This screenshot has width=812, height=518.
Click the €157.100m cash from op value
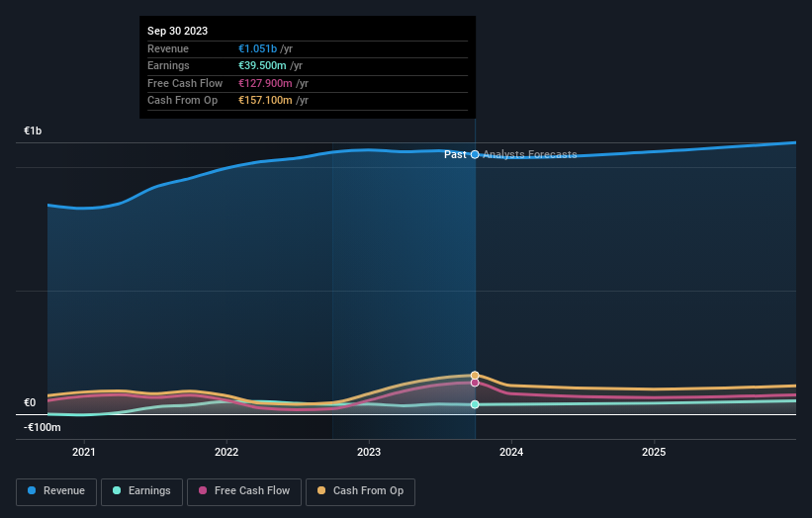tap(265, 101)
